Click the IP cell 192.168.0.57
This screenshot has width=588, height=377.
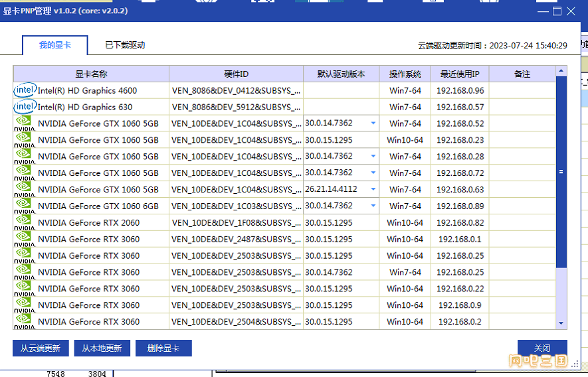pyautogui.click(x=460, y=107)
